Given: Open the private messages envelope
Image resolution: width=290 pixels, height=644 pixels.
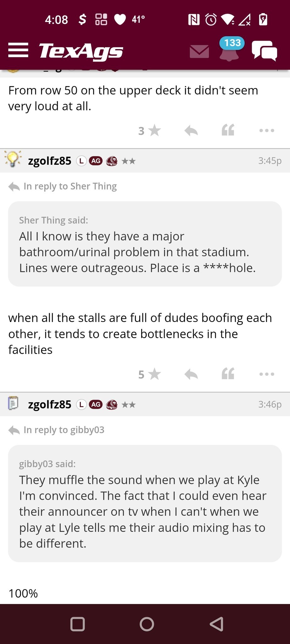Looking at the screenshot, I should [199, 52].
